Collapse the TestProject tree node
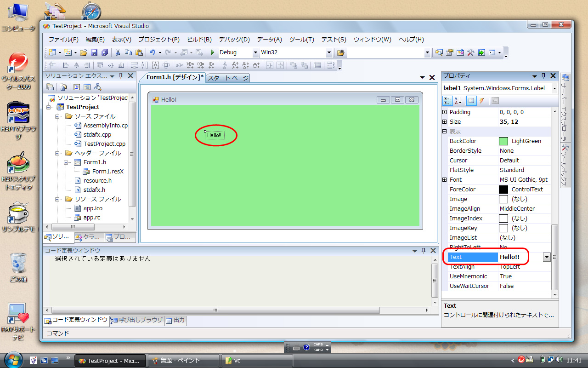The width and height of the screenshot is (588, 368). click(x=49, y=107)
